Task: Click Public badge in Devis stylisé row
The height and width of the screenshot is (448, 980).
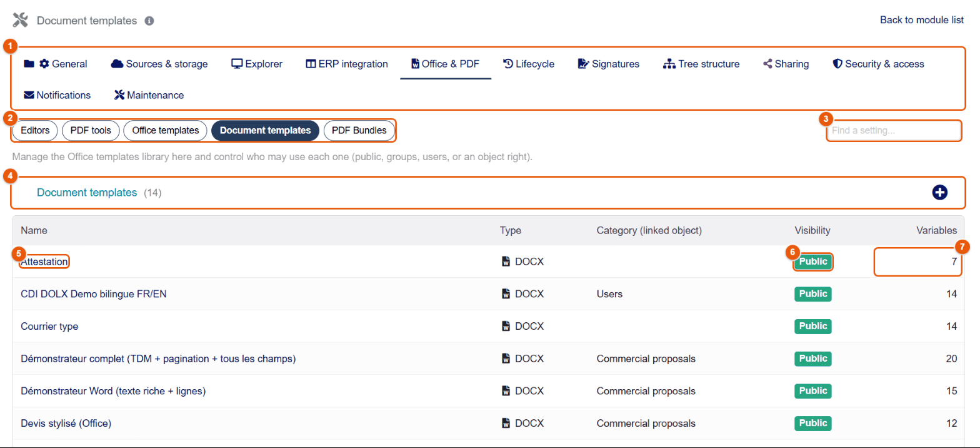Action: pyautogui.click(x=813, y=424)
